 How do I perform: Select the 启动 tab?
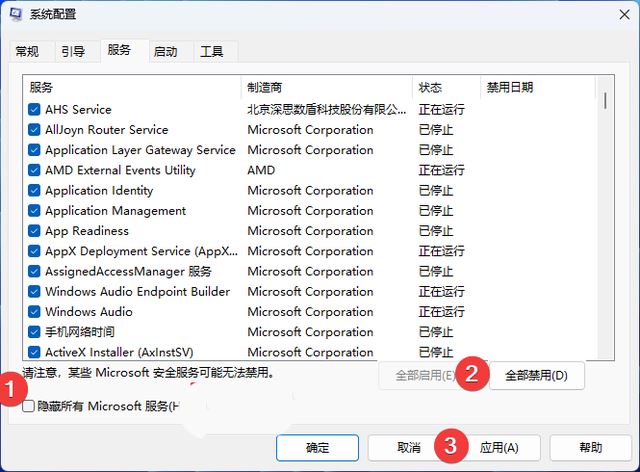[x=166, y=51]
